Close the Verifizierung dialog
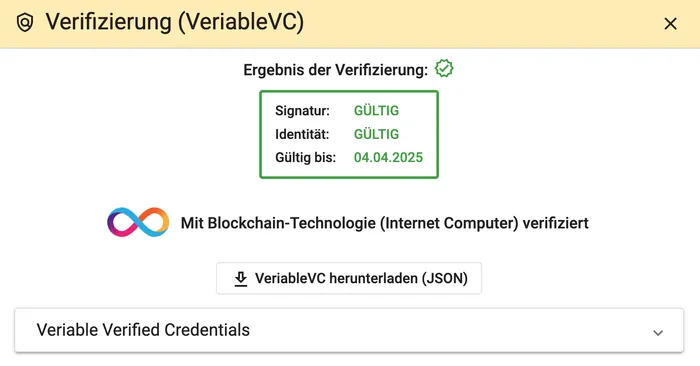 670,23
